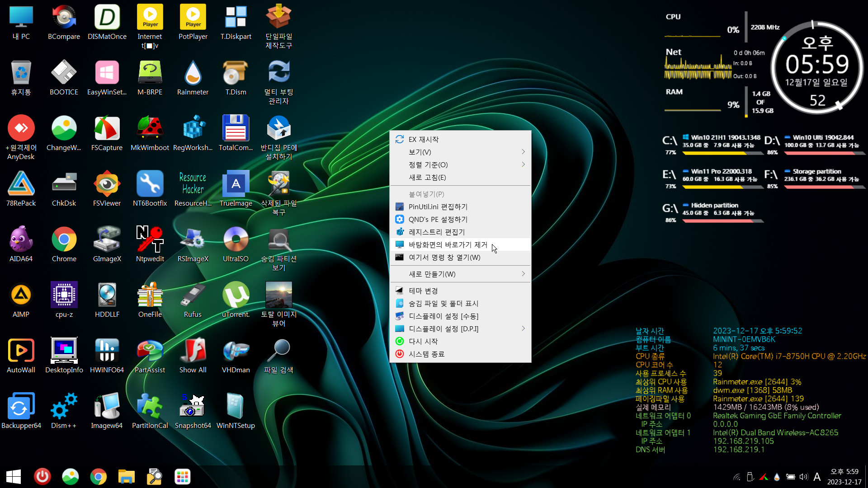Choose 테마 변경 menu entry
The width and height of the screenshot is (868, 488).
[460, 291]
